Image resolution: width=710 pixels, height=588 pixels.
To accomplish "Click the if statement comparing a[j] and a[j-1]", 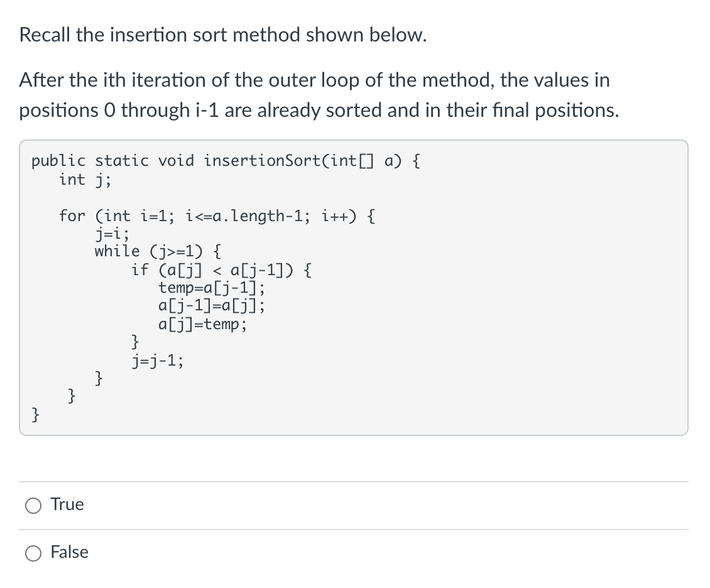I will (221, 269).
